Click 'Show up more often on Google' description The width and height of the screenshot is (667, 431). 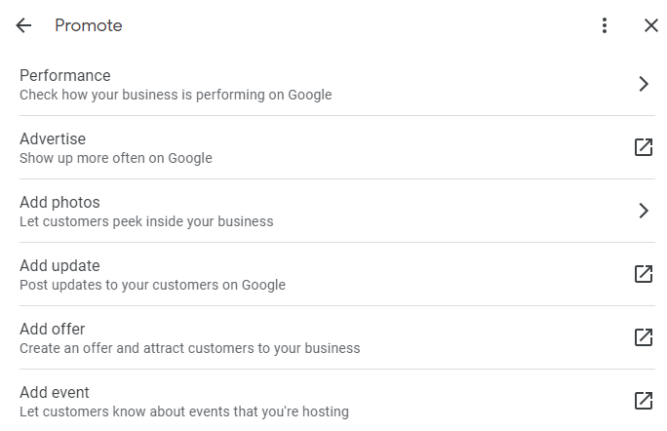pyautogui.click(x=116, y=158)
